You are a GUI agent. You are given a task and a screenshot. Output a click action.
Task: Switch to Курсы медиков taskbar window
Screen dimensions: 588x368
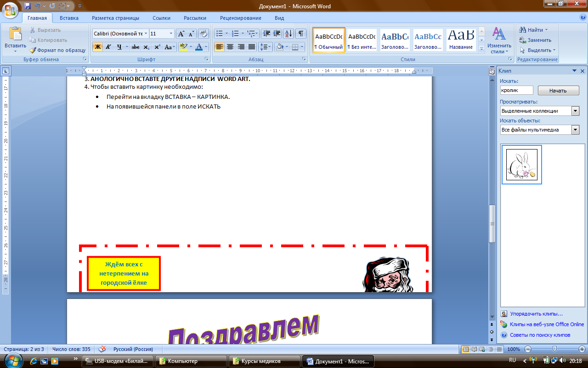(x=265, y=361)
